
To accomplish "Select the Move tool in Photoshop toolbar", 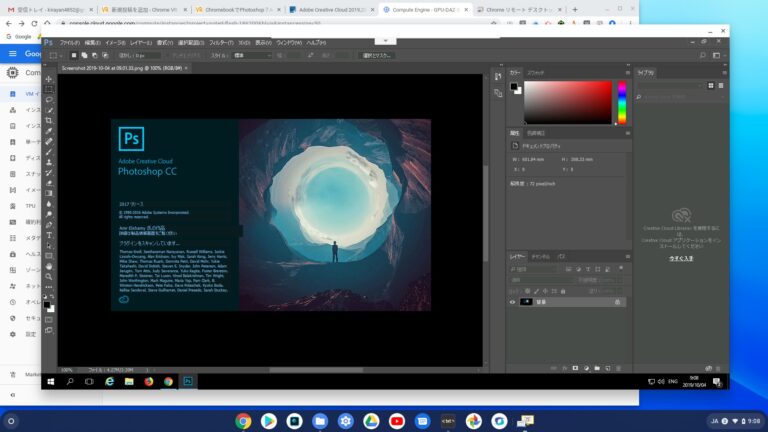I will pyautogui.click(x=48, y=79).
